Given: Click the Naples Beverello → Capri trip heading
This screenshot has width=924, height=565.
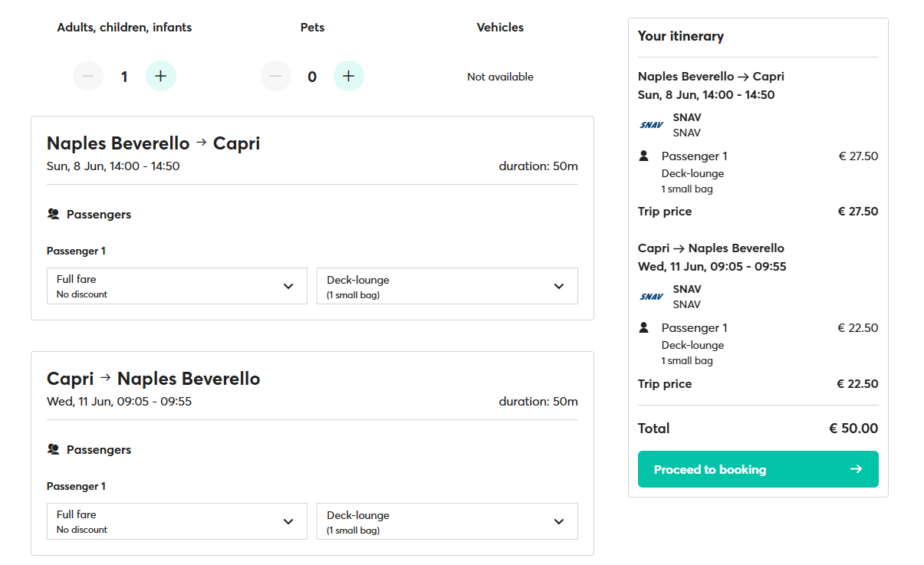Looking at the screenshot, I should (x=153, y=143).
